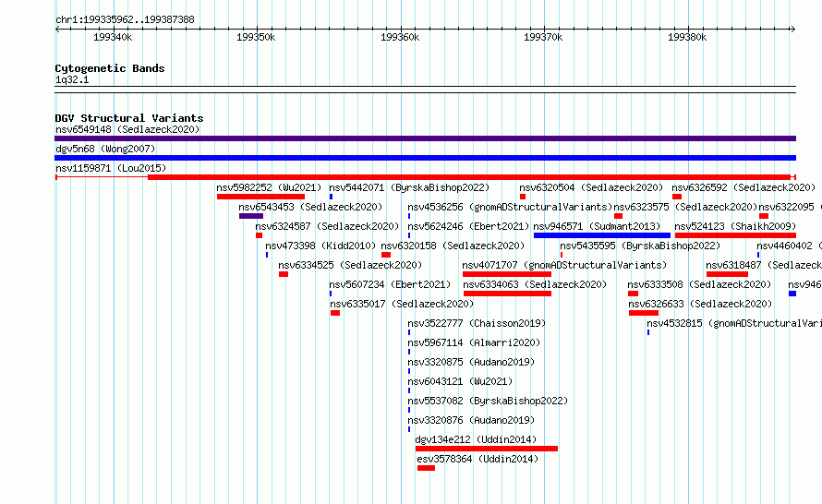Click esv3578364 (Uddin2014) label
This screenshot has width=822, height=504.
477,459
